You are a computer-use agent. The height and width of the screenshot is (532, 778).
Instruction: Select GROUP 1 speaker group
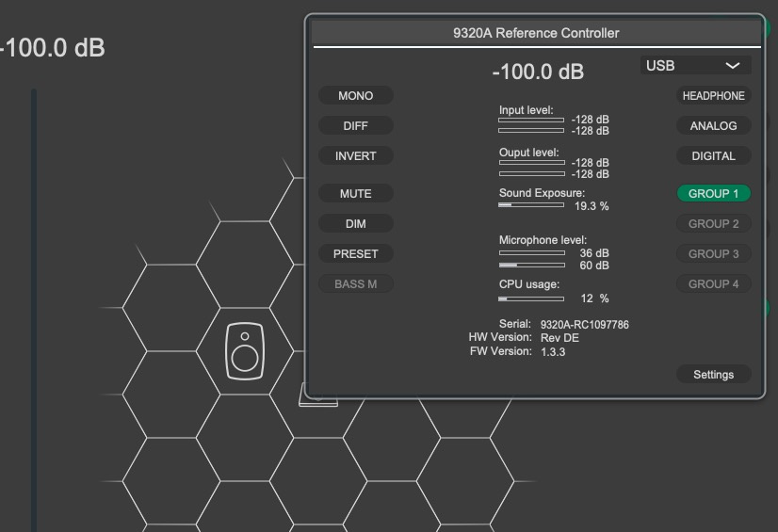click(x=714, y=193)
